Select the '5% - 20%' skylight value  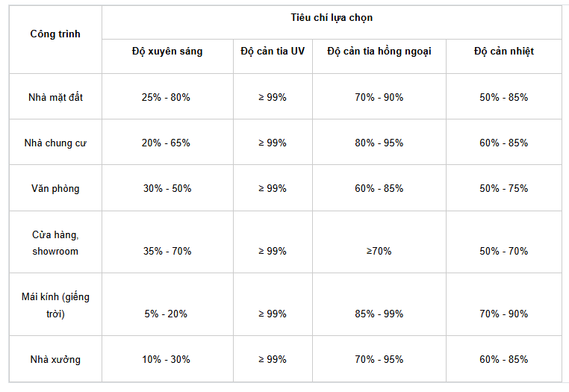click(x=166, y=314)
